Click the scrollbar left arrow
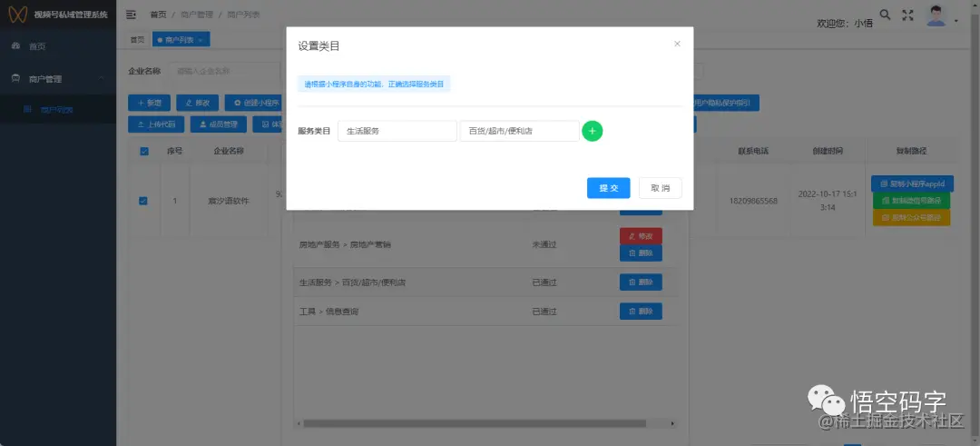Screen dimensions: 980x446 299,423
